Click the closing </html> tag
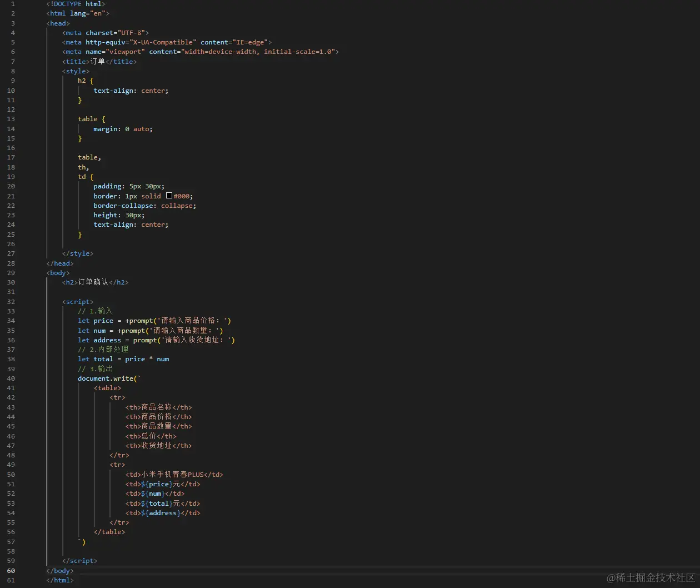The image size is (700, 588). 60,580
